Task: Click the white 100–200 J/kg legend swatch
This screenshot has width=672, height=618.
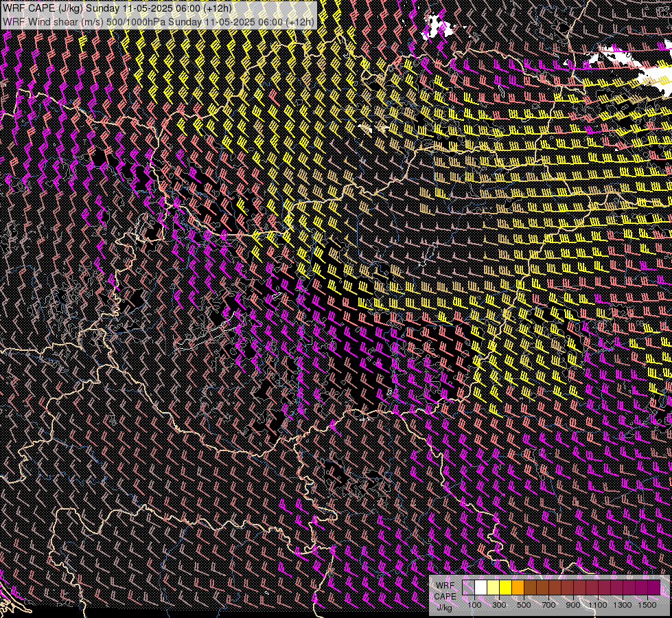Action: click(481, 588)
